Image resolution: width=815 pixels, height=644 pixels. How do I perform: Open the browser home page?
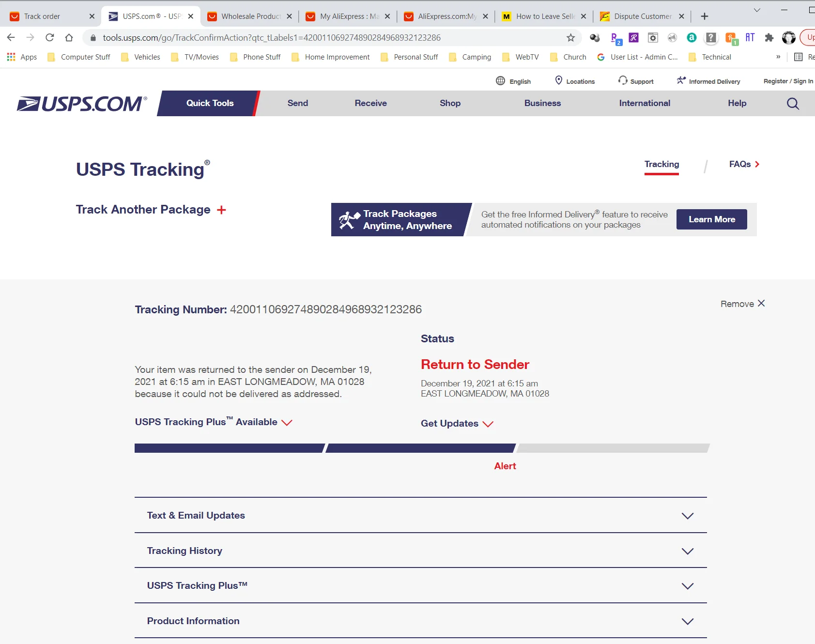(69, 38)
